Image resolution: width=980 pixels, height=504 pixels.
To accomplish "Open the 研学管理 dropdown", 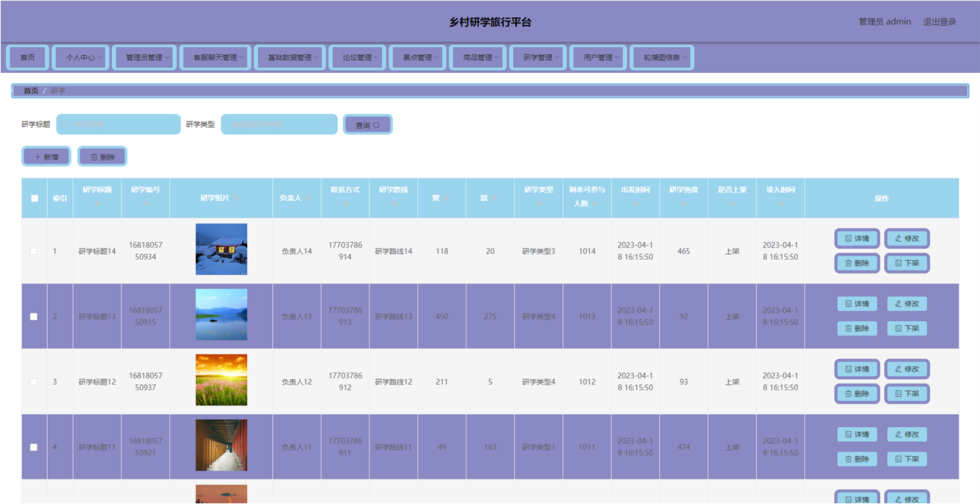I will click(x=538, y=57).
